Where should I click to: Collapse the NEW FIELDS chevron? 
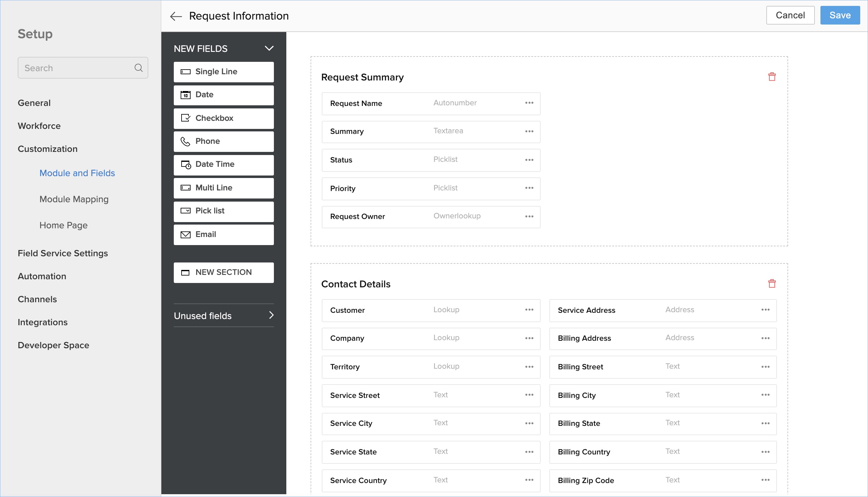tap(269, 48)
